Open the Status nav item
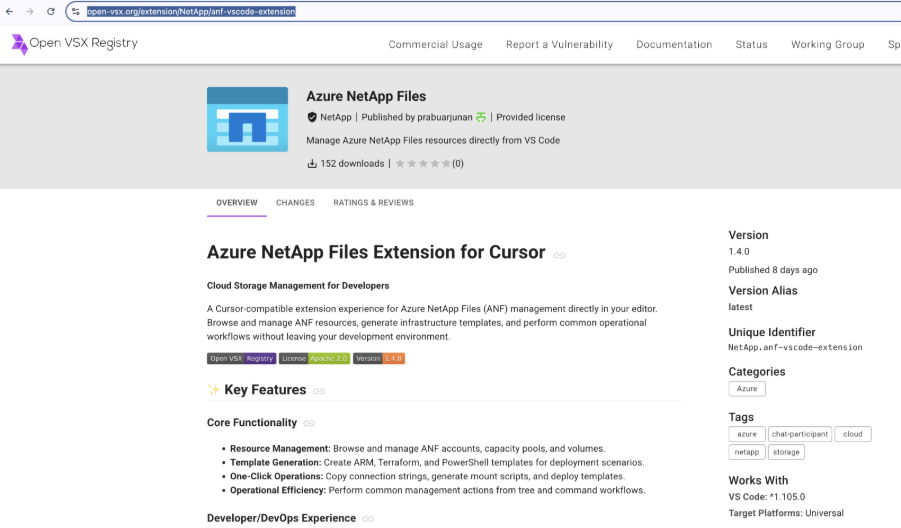Image resolution: width=901 pixels, height=528 pixels. 752,44
